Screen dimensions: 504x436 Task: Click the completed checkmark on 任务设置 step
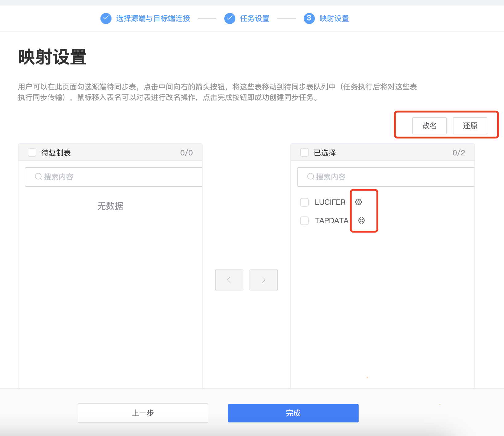[x=230, y=18]
